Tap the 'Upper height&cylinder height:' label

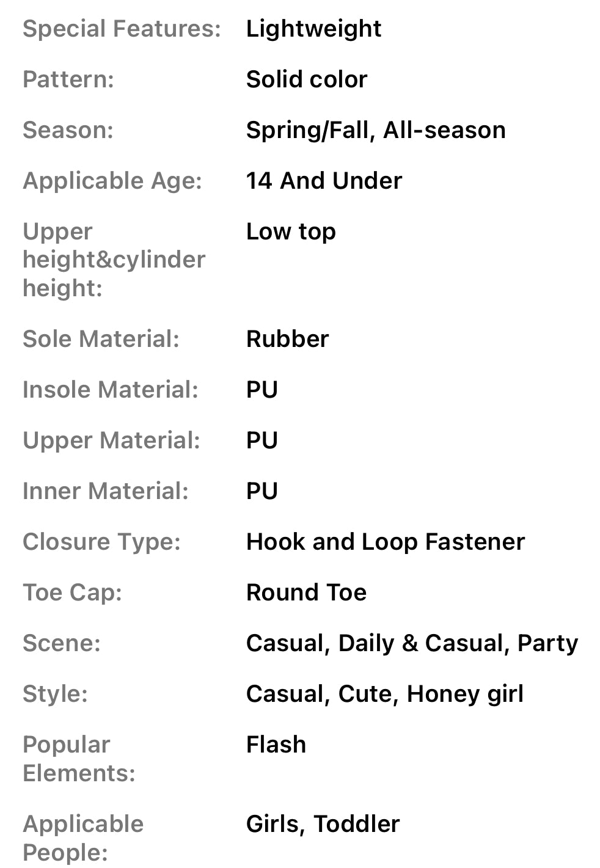click(114, 260)
